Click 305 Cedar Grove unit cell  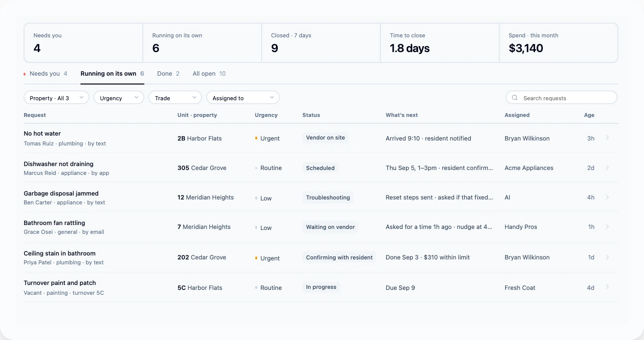202,168
